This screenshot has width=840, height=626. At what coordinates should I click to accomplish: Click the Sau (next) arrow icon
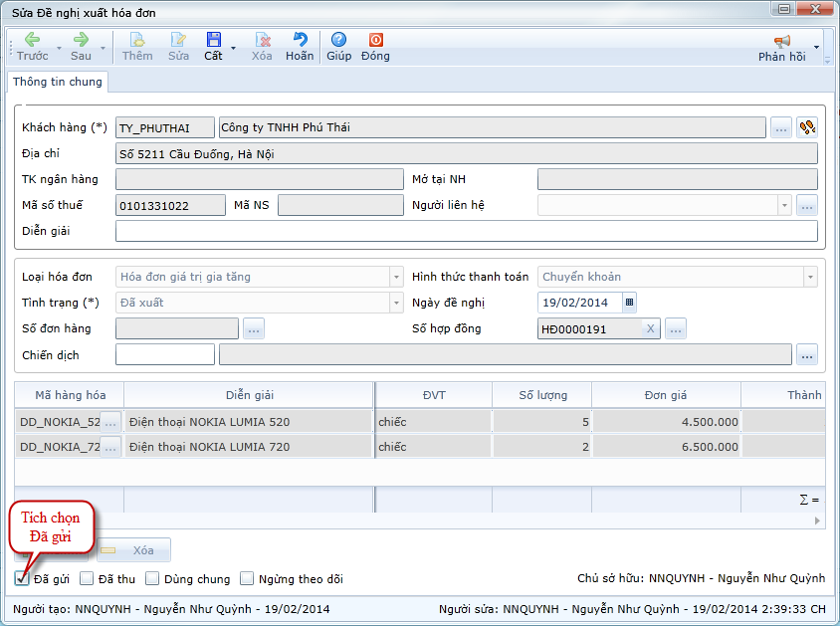tap(81, 40)
